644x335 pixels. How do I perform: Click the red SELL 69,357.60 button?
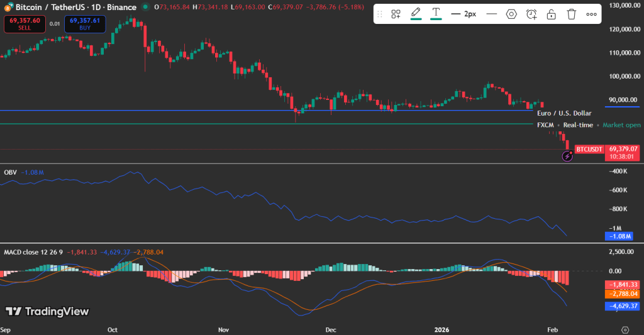point(25,25)
